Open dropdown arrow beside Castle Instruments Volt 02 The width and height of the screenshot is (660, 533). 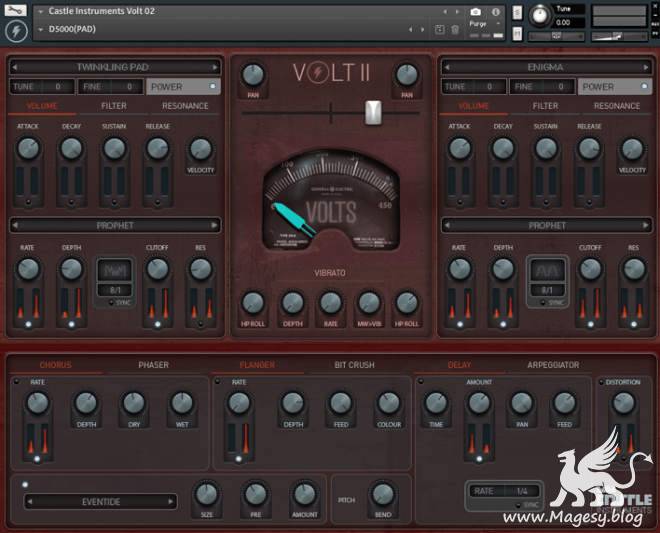coord(40,12)
